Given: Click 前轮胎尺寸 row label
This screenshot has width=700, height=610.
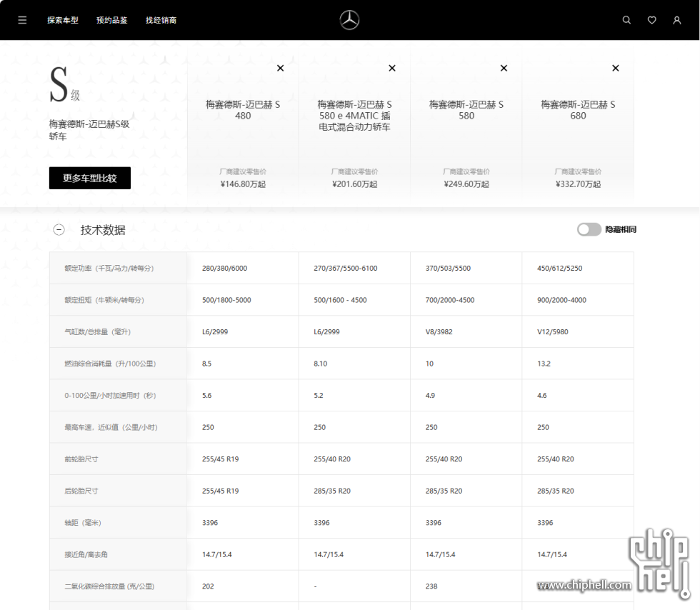Looking at the screenshot, I should coord(81,459).
